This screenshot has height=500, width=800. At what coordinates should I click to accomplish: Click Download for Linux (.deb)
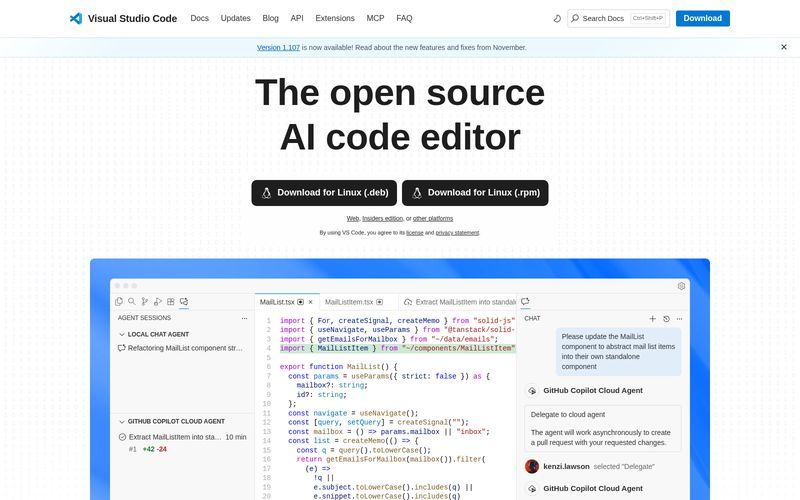pyautogui.click(x=324, y=193)
